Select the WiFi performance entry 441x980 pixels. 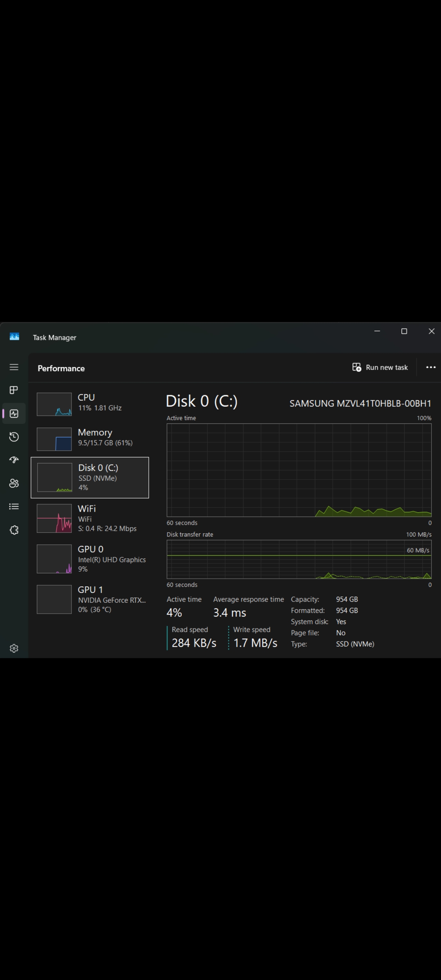click(x=90, y=519)
